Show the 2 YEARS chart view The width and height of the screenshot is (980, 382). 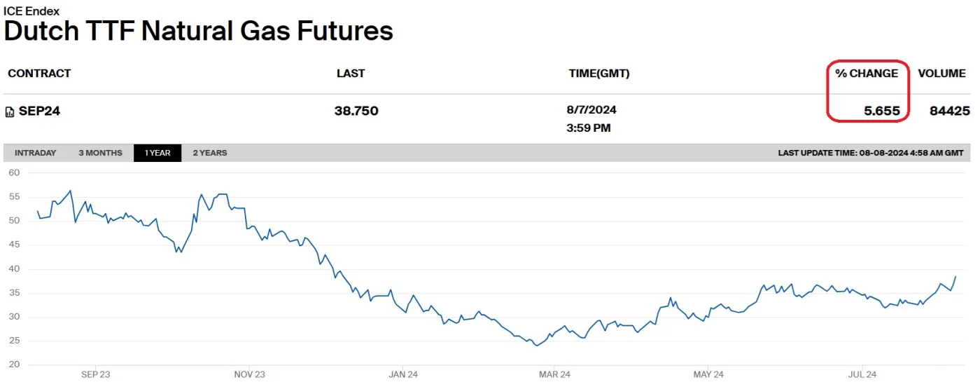pos(210,153)
